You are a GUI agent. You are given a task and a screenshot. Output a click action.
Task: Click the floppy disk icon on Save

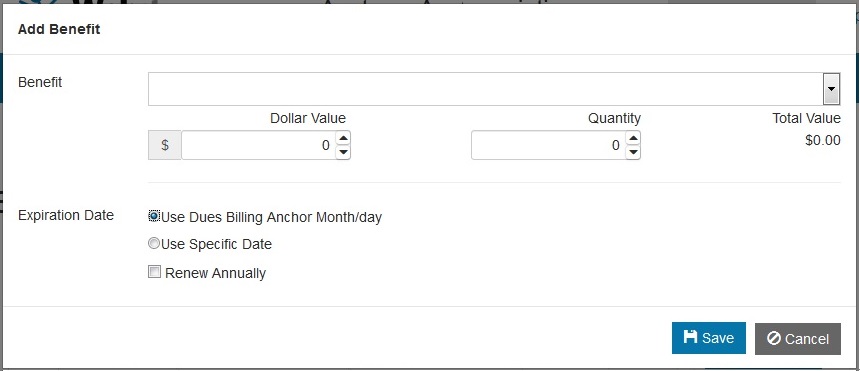pos(690,337)
